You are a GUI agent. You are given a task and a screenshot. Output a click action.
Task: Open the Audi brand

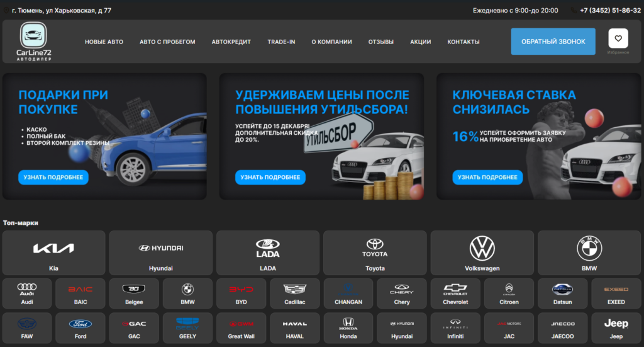(27, 293)
